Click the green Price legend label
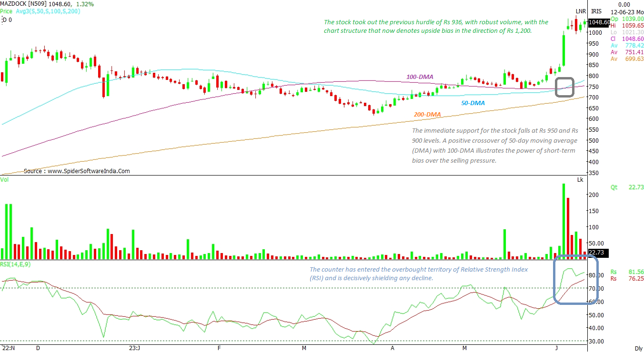Image resolution: width=644 pixels, height=352 pixels. tap(7, 10)
